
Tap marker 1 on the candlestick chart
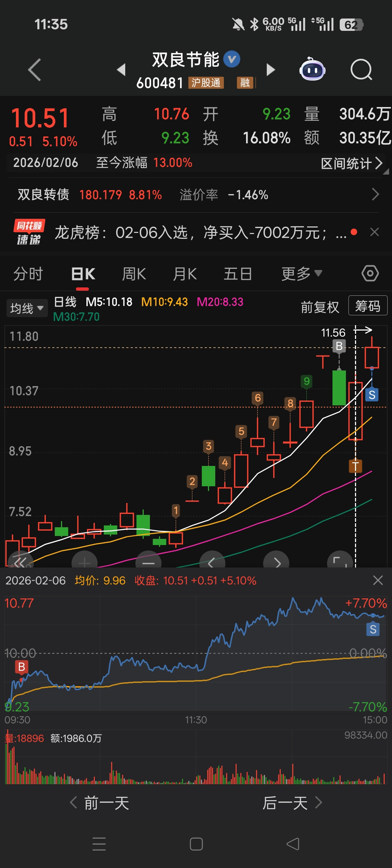click(x=176, y=511)
